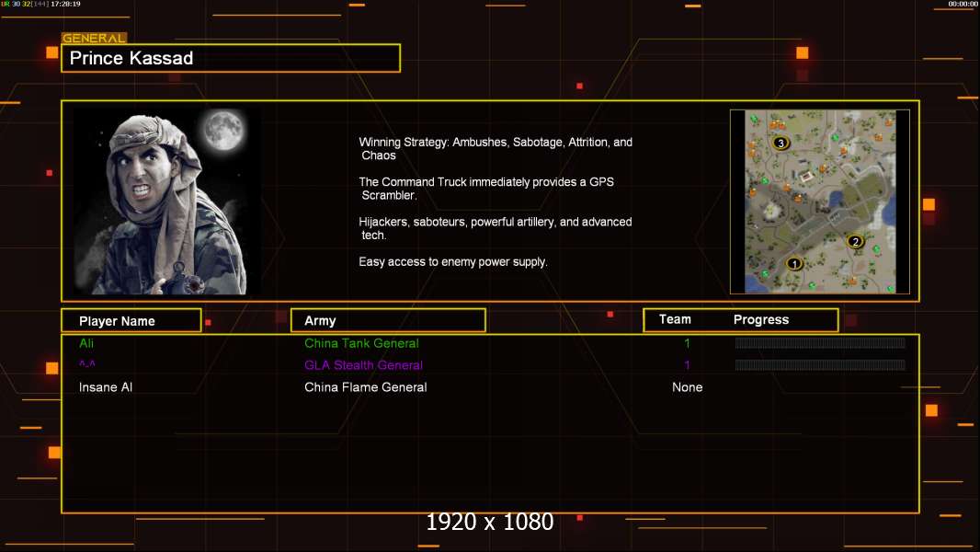The image size is (980, 552).
Task: Click team number 1 for ^-^ player
Action: point(687,365)
